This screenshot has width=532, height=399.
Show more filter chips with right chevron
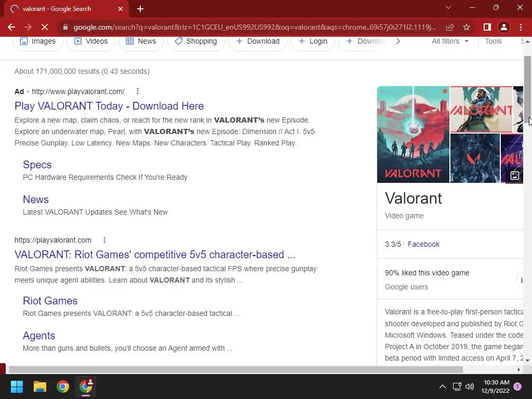pyautogui.click(x=398, y=42)
